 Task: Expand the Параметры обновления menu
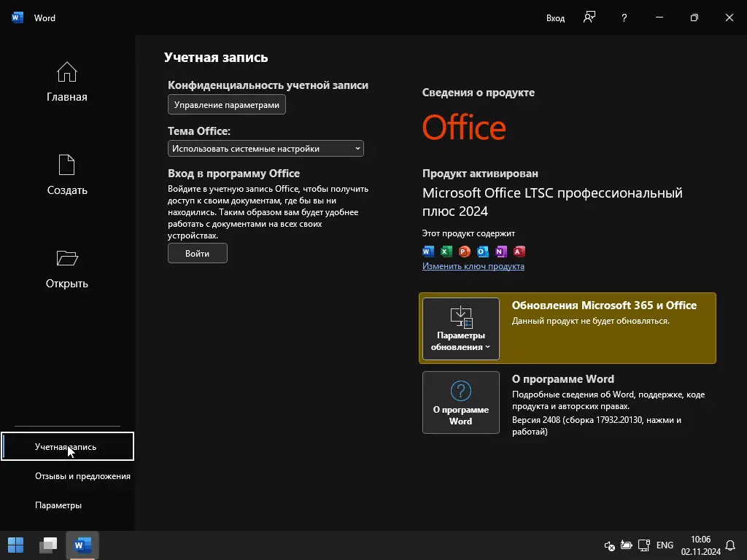tap(460, 329)
